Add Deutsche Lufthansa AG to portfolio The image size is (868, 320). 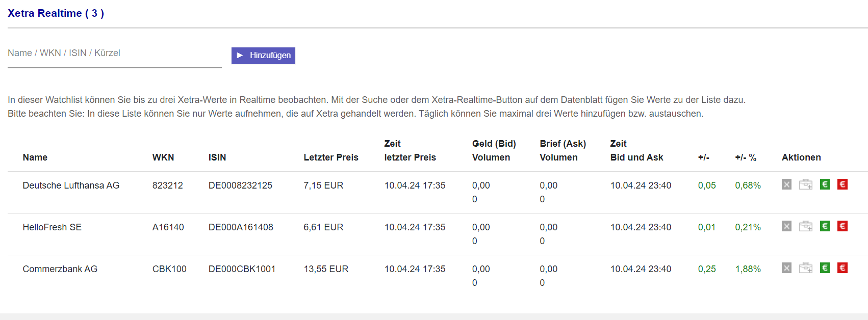(x=805, y=184)
